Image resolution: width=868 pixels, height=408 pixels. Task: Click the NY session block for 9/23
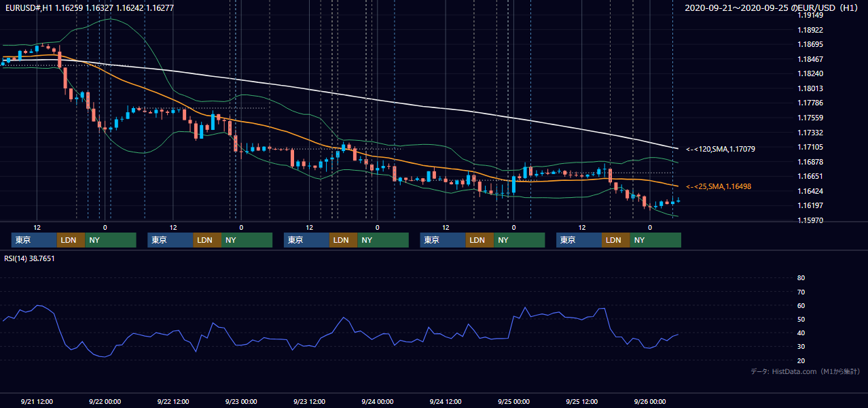[x=383, y=240]
